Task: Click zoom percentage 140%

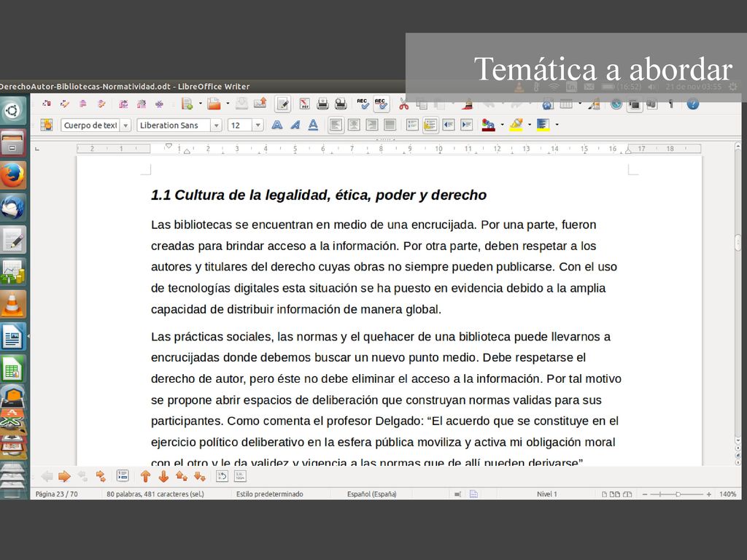Action: pos(727,494)
